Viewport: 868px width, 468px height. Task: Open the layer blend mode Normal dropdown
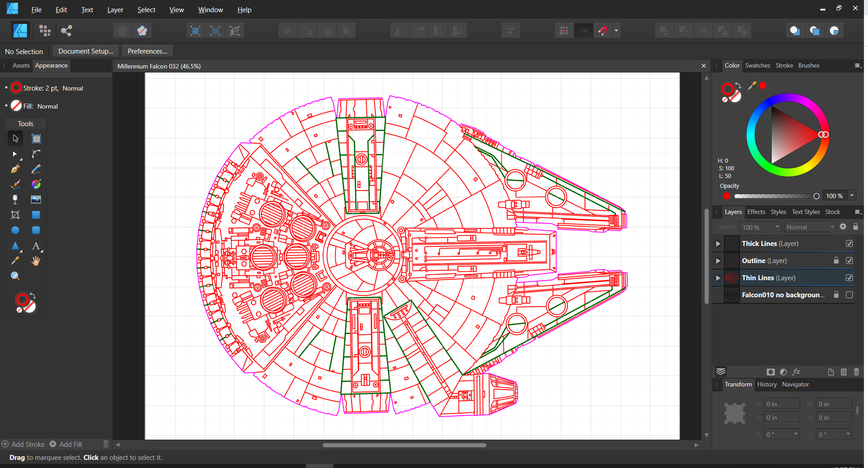[810, 227]
